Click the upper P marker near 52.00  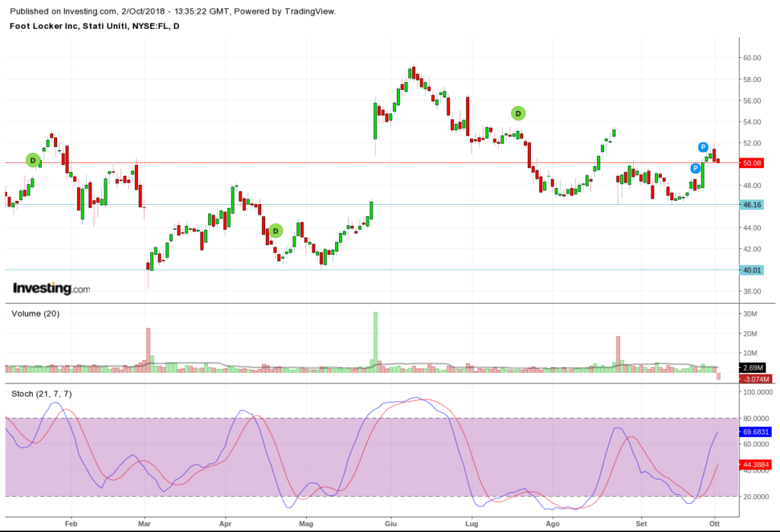tap(703, 147)
